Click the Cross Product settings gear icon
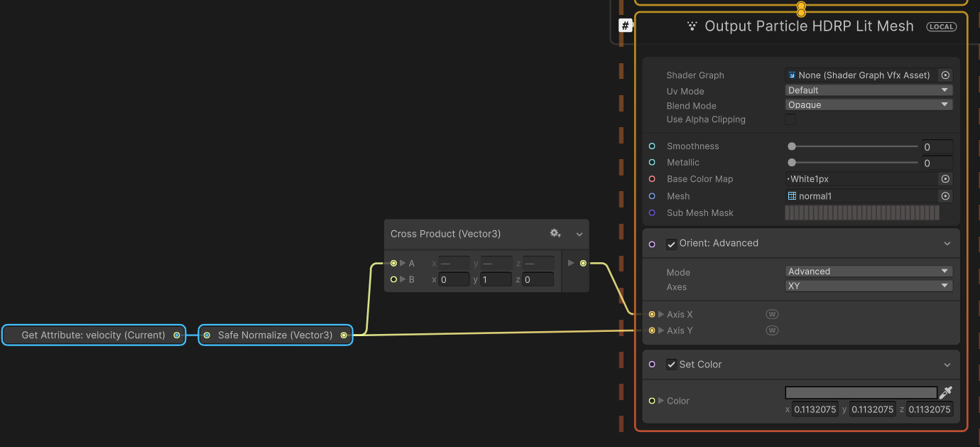Screen dimensions: 980x447 tap(555, 234)
